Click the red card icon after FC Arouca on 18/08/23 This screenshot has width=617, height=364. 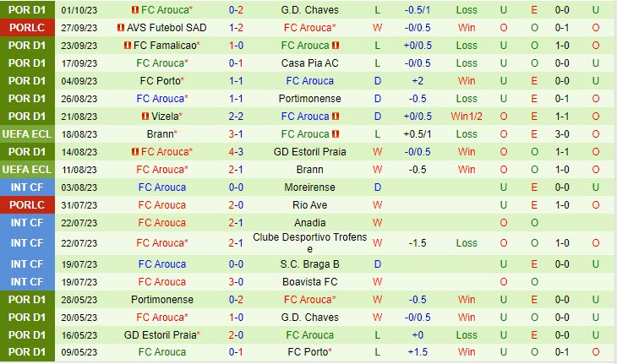point(336,134)
